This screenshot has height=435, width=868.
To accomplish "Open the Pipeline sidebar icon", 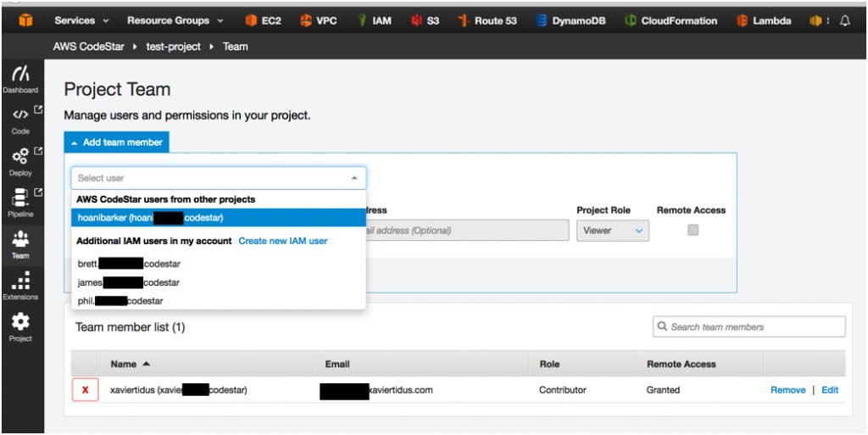I will point(20,203).
